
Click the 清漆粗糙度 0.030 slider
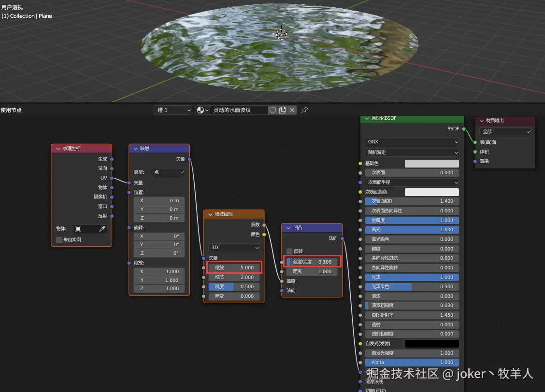click(x=412, y=306)
